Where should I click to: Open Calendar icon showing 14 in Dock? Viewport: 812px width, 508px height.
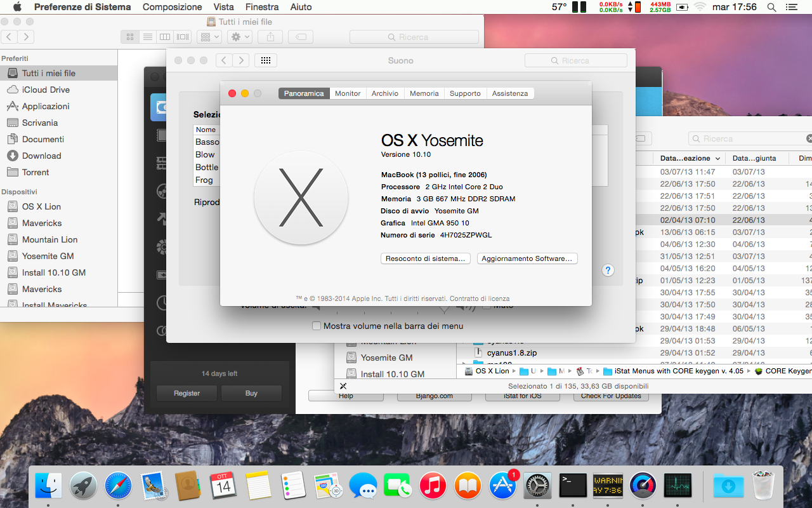coord(223,486)
